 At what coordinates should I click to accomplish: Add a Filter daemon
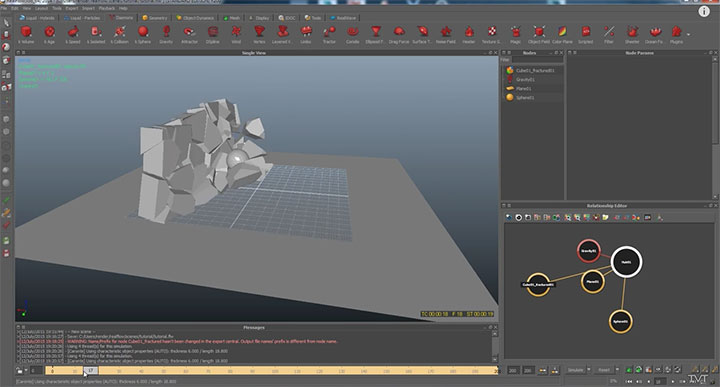(x=609, y=34)
